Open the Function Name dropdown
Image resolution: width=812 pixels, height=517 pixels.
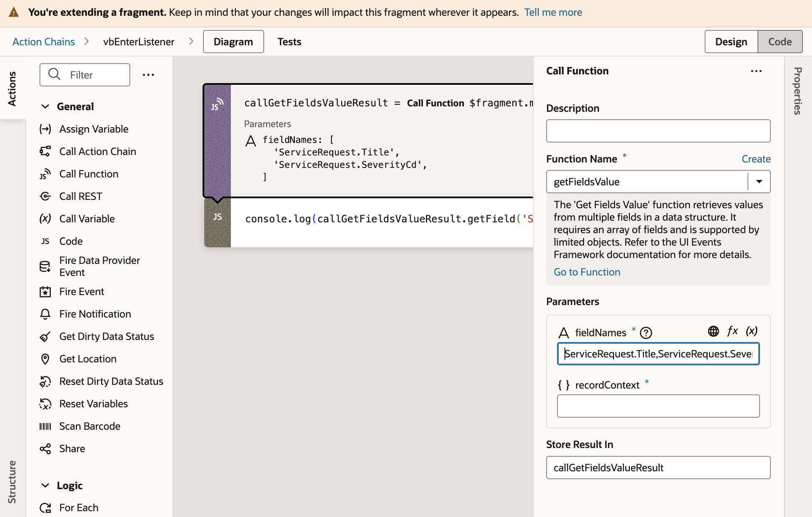759,182
